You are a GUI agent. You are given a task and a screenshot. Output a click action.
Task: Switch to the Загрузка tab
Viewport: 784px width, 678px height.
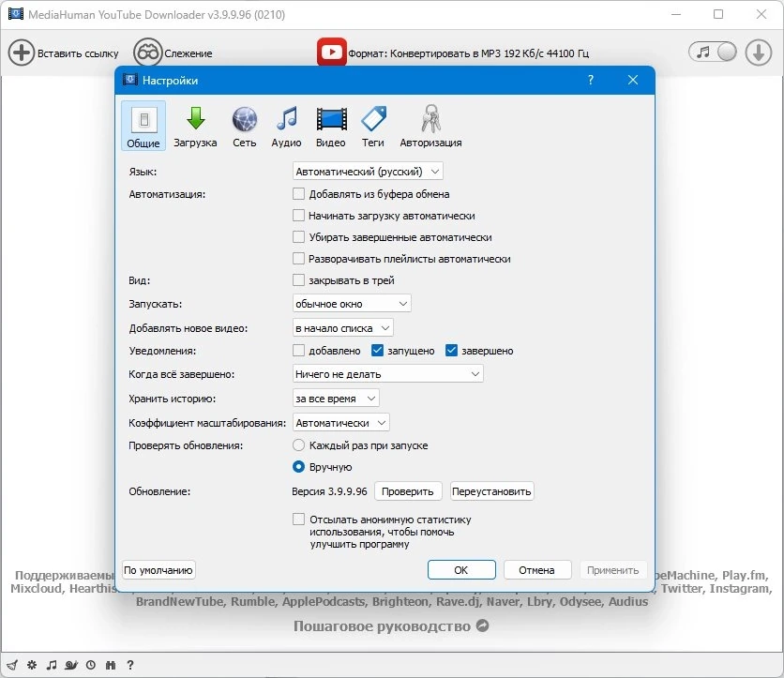pyautogui.click(x=195, y=126)
